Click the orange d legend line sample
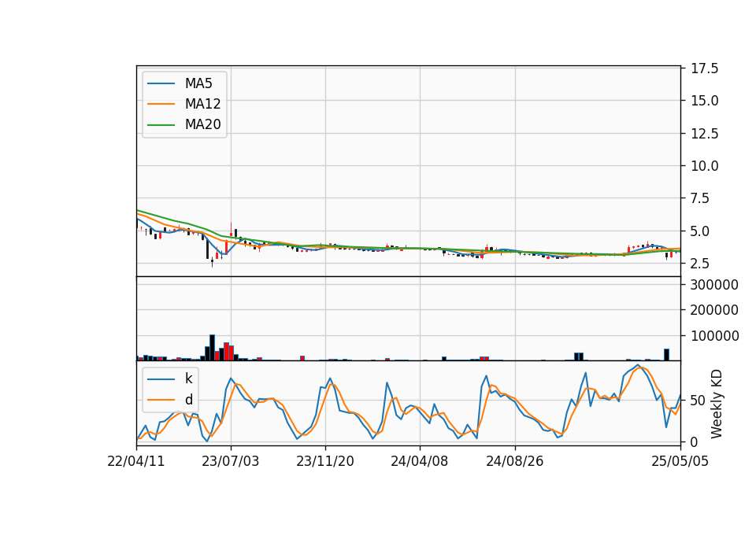This screenshot has width=756, height=543. click(x=161, y=400)
